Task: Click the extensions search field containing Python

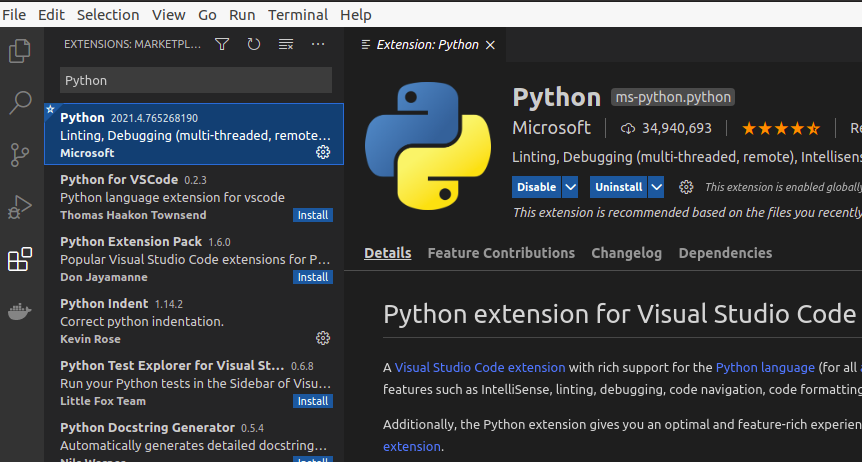Action: tap(196, 80)
